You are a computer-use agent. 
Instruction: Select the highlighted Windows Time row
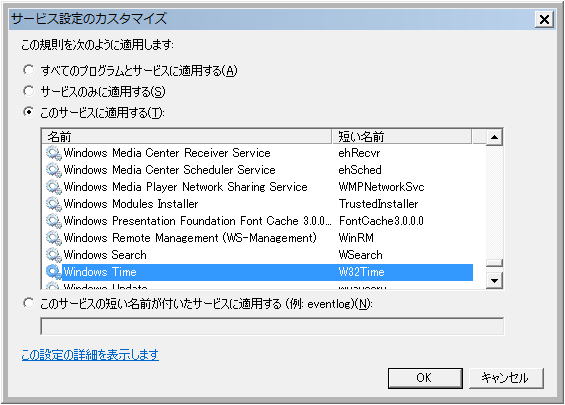(258, 272)
